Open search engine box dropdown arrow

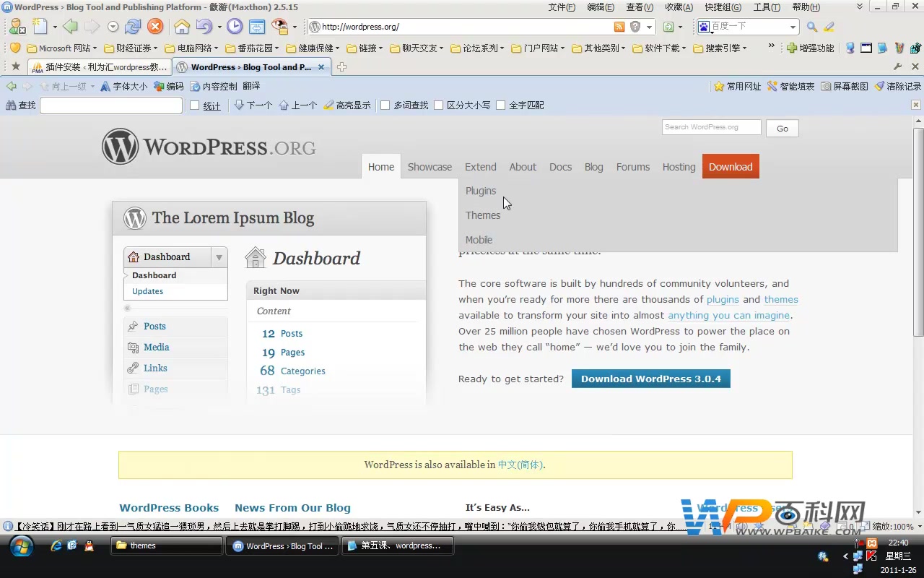793,27
